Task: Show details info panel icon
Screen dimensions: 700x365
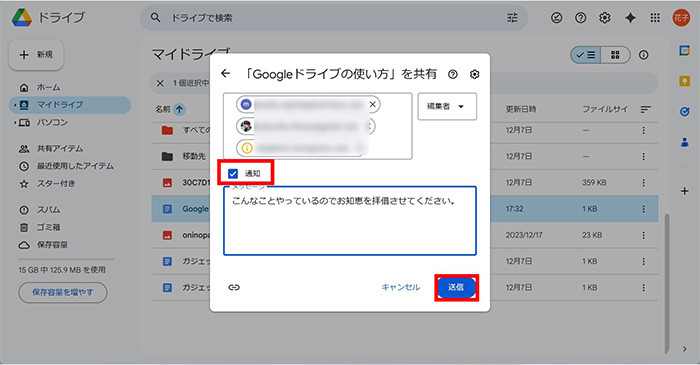Action: (643, 55)
